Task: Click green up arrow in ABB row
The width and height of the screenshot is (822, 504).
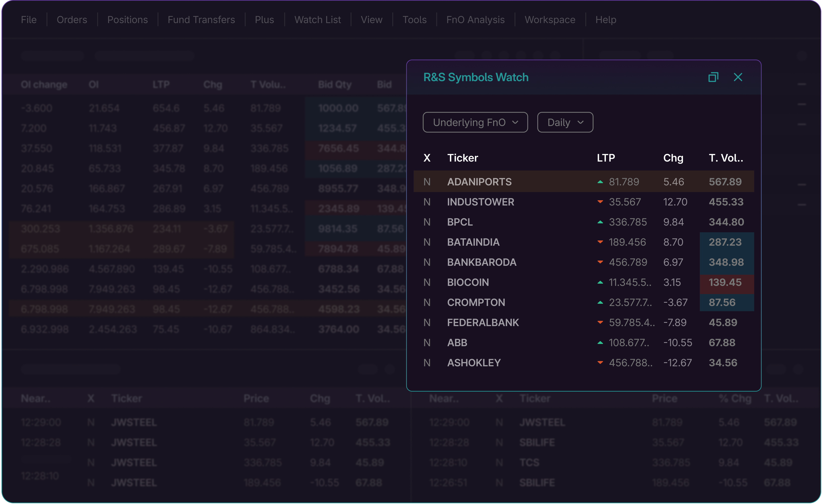Action: [x=600, y=343]
